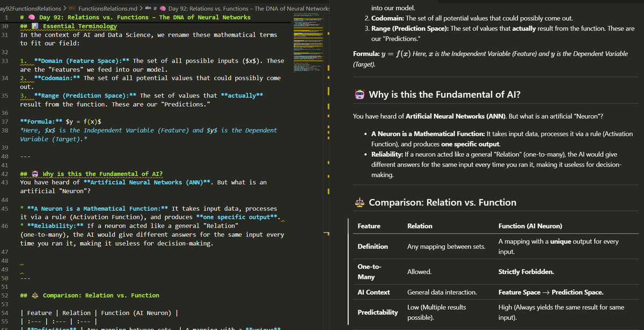Click 'A Neuron is a Mathematical Function:' bullet
Image resolution: width=644 pixels, height=330 pixels.
pyautogui.click(x=428, y=134)
